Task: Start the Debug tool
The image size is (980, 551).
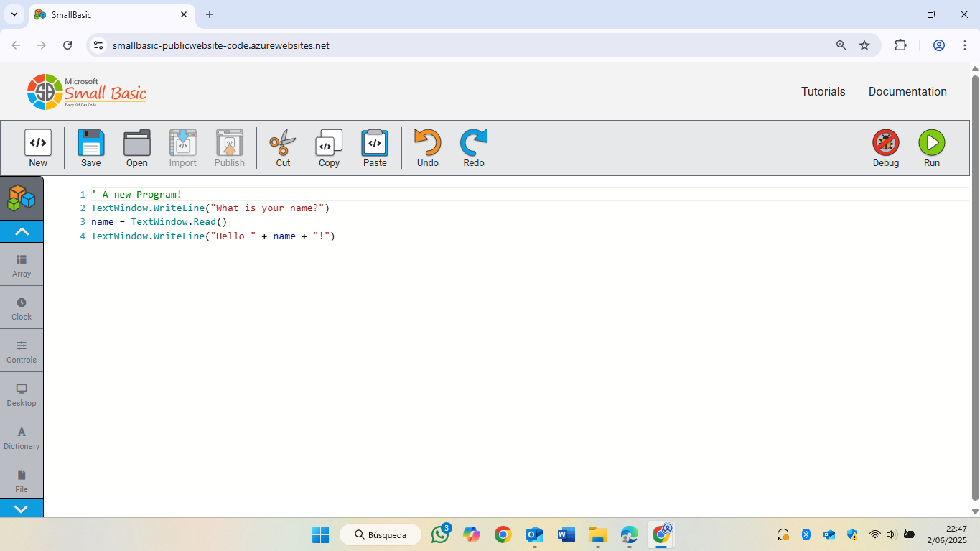Action: [x=885, y=149]
